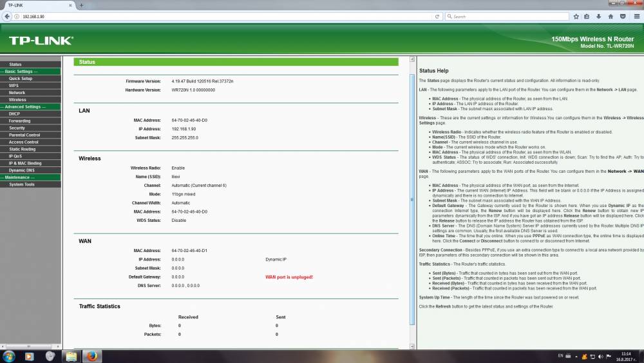Click the WAN MAC address 64-70-02-46-40-D1
This screenshot has width=644, height=363.
coord(189,251)
